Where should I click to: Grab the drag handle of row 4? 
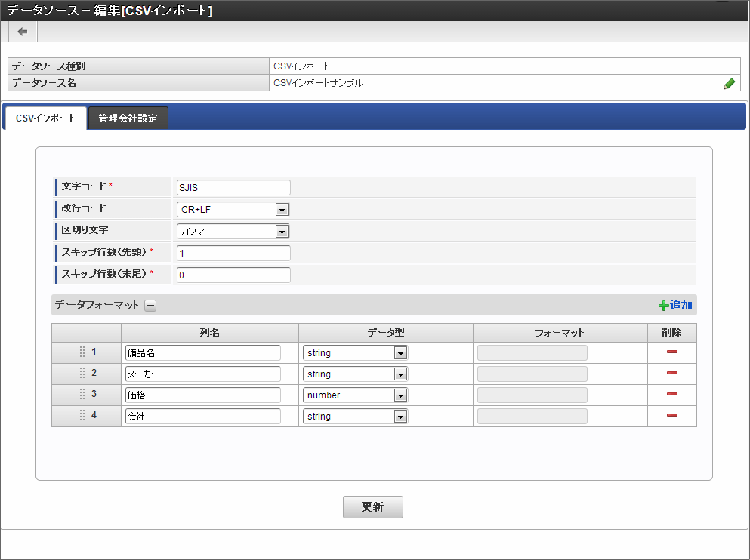point(82,415)
